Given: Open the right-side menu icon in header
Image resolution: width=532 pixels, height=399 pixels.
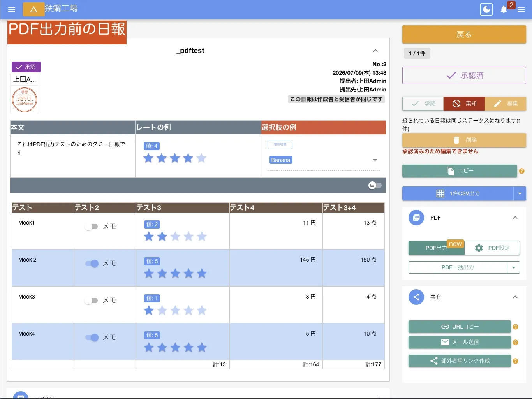Looking at the screenshot, I should coord(521,9).
